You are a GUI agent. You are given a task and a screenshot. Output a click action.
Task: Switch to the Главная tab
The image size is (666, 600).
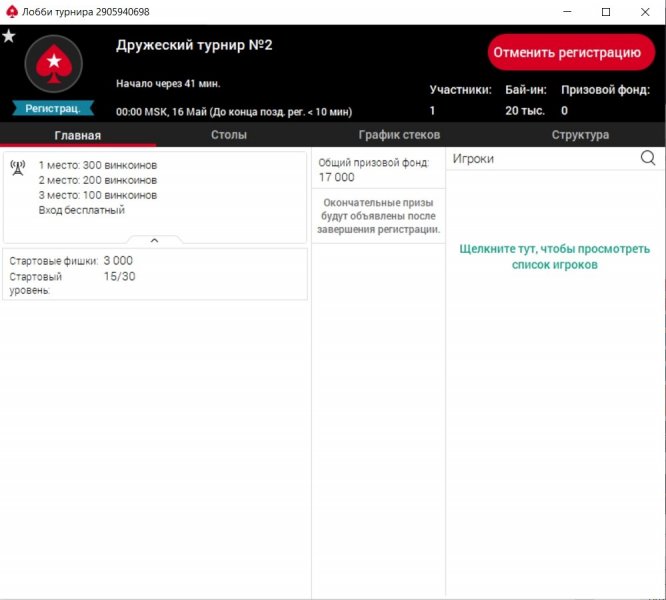point(77,135)
